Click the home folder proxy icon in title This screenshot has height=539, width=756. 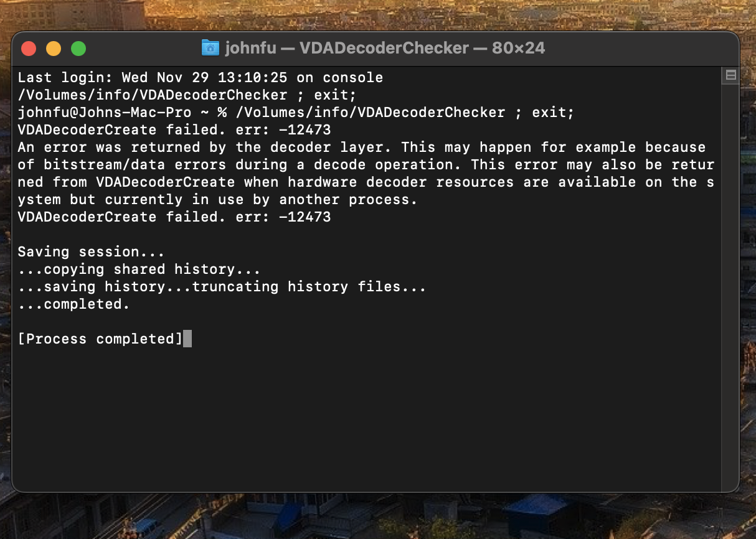pos(210,48)
